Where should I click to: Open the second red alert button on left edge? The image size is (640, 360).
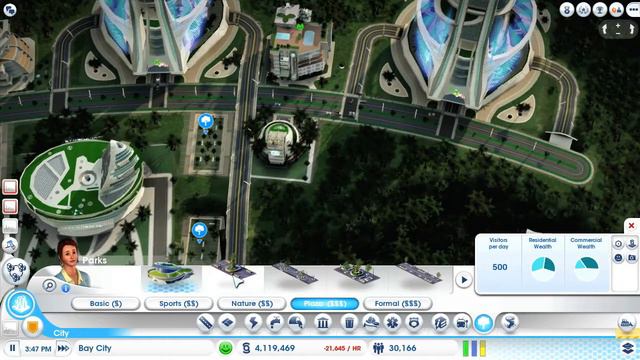[10, 207]
